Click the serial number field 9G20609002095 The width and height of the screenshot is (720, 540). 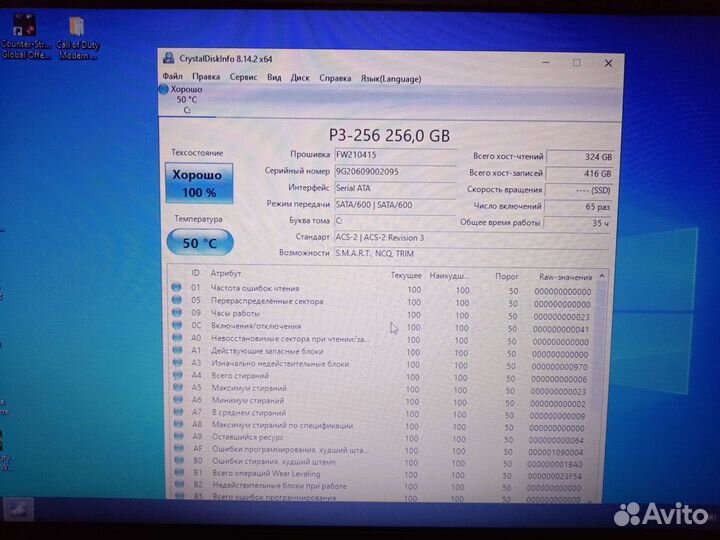(x=395, y=172)
